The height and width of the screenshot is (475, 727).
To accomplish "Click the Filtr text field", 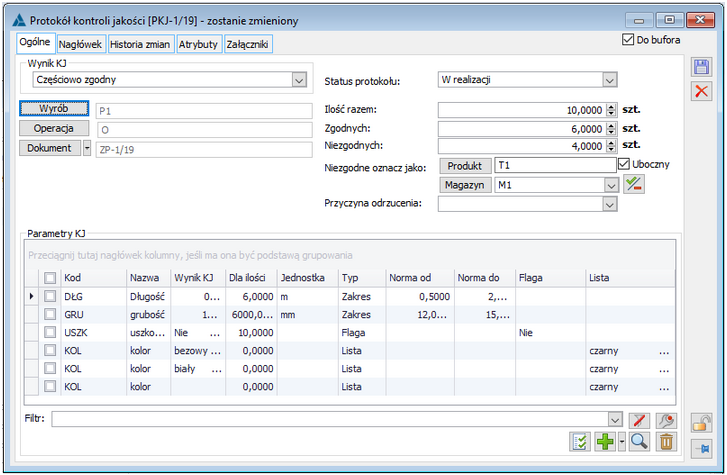I will tap(330, 419).
